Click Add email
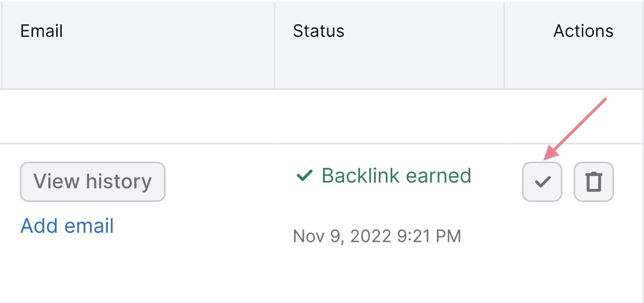The width and height of the screenshot is (644, 303). (67, 226)
